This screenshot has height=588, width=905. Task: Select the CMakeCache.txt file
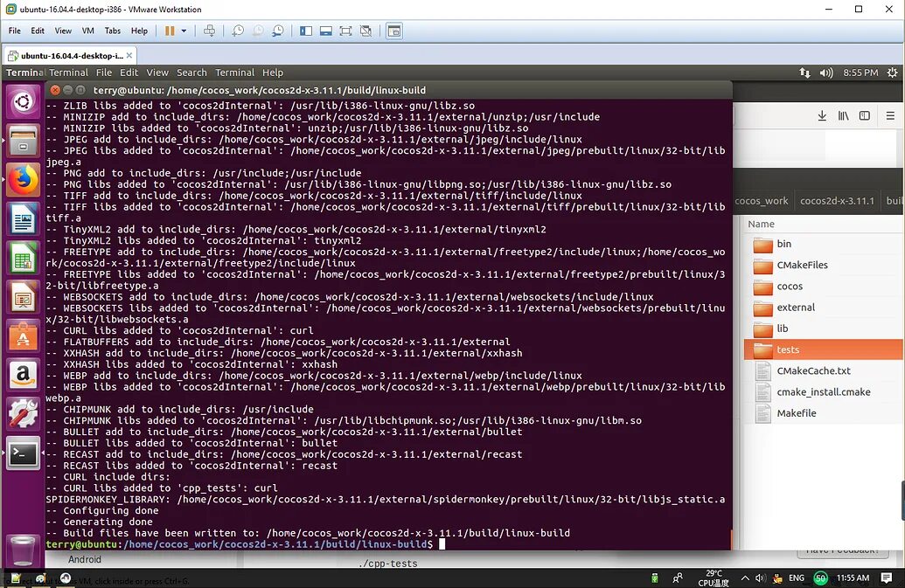pos(824,370)
